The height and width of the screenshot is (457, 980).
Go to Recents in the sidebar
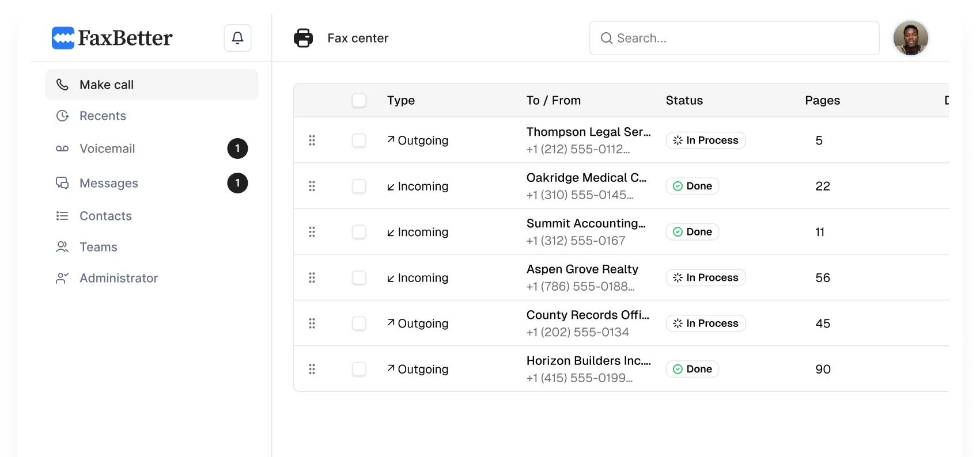[x=103, y=116]
